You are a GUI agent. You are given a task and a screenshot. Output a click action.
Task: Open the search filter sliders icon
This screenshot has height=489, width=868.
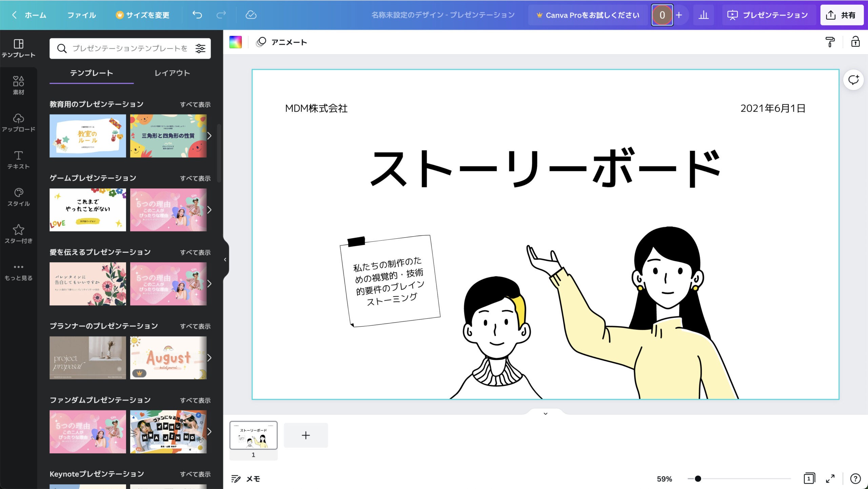(200, 48)
